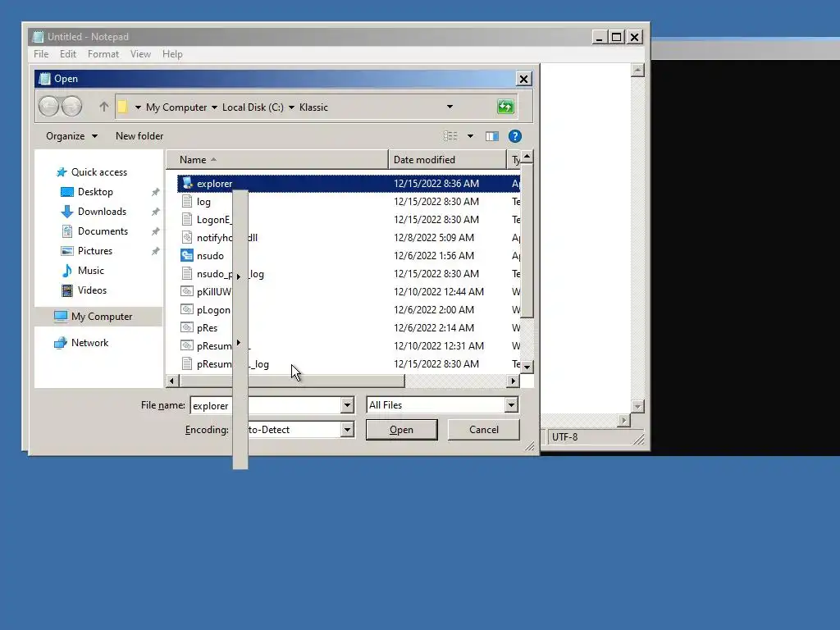Viewport: 840px width, 630px height.
Task: Click the green refresh icon
Action: coord(505,107)
